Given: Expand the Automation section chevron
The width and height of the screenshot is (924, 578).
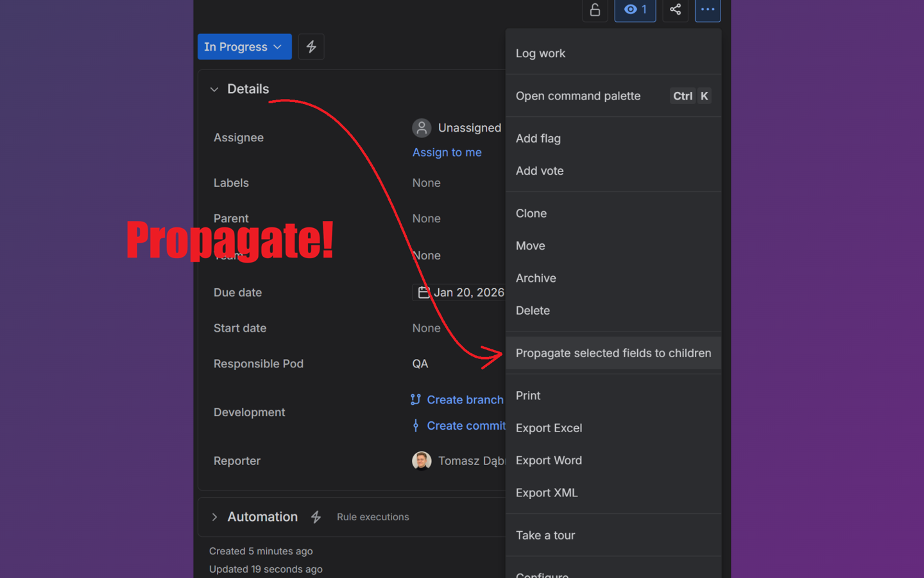Looking at the screenshot, I should (x=214, y=517).
